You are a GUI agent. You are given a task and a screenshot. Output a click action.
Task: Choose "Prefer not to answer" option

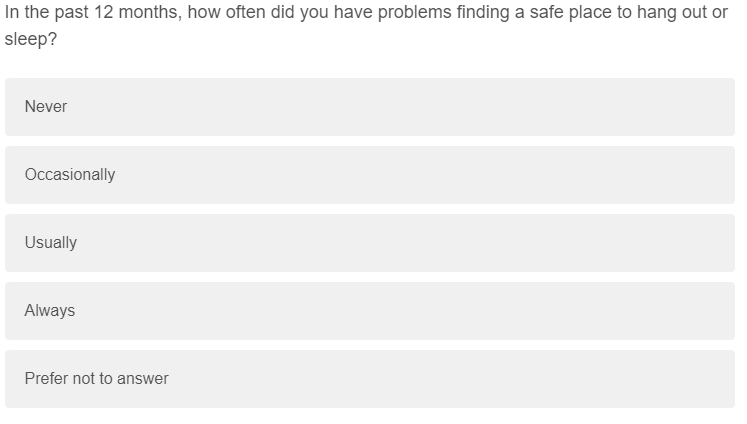tap(369, 379)
